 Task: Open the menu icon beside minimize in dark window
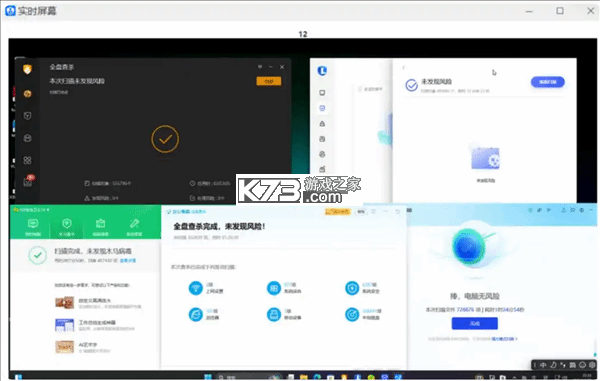point(260,67)
